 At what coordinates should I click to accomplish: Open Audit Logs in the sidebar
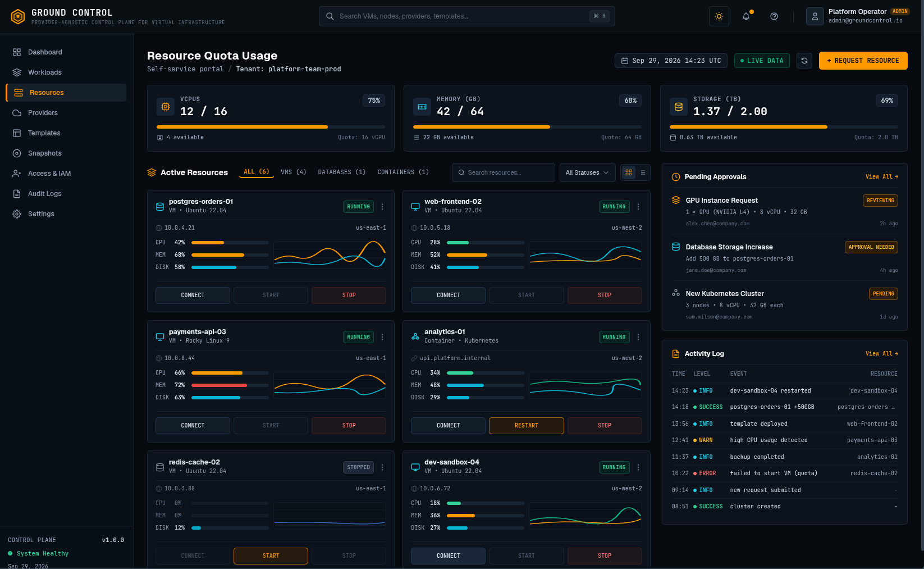tap(66, 194)
